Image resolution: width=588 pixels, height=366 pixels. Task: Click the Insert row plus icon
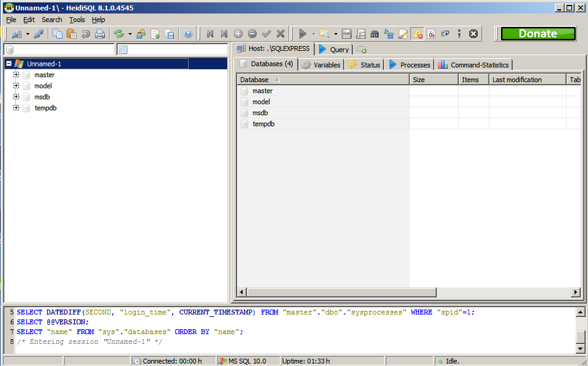pyautogui.click(x=238, y=34)
